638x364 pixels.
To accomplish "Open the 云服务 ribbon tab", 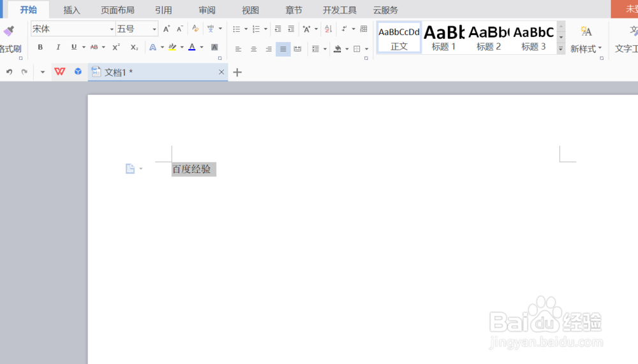I will click(385, 10).
